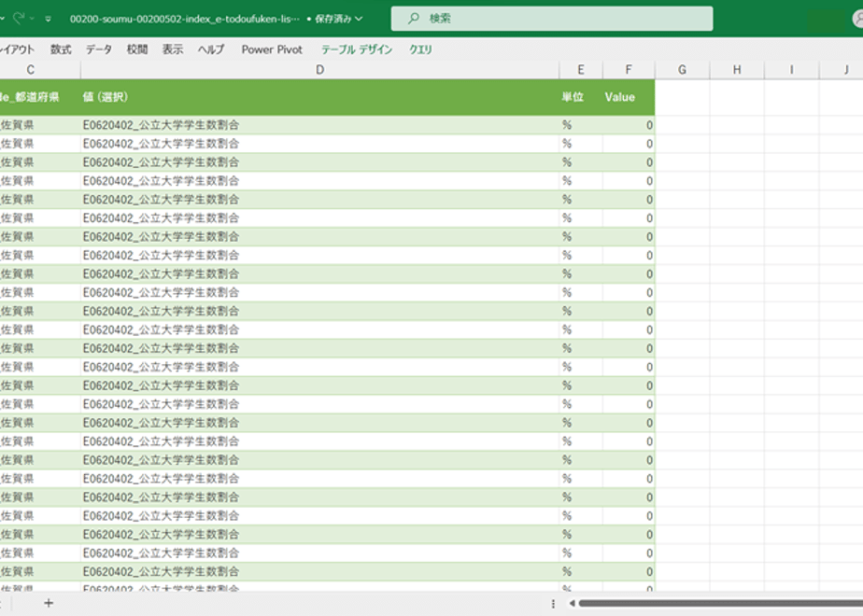Viewport: 863px width, 616px height.
Task: Click the Value table header cell
Action: click(629, 97)
